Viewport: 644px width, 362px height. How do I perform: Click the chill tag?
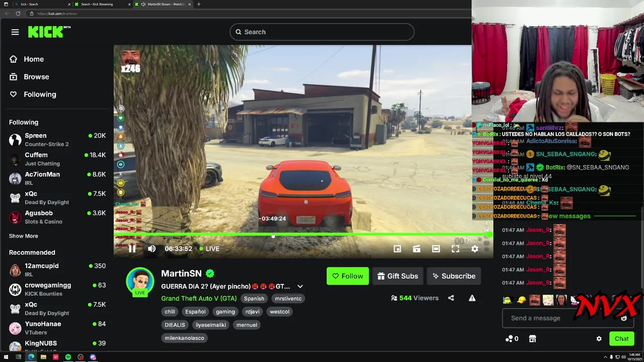(170, 312)
